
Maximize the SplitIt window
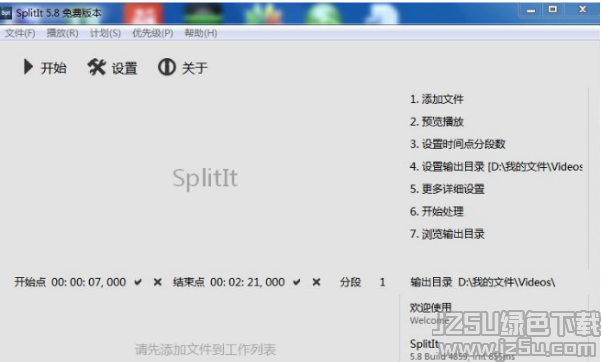(x=553, y=10)
